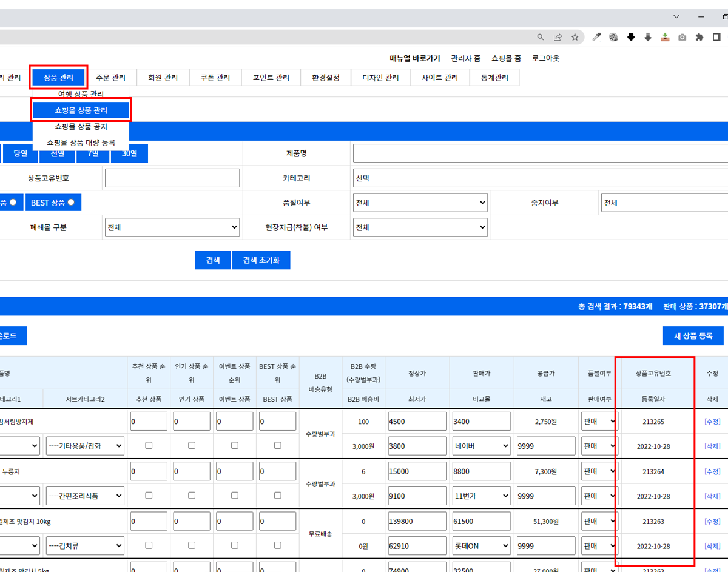Check 이벤트 상품 box in 김치류 row
728x572 pixels.
click(235, 545)
